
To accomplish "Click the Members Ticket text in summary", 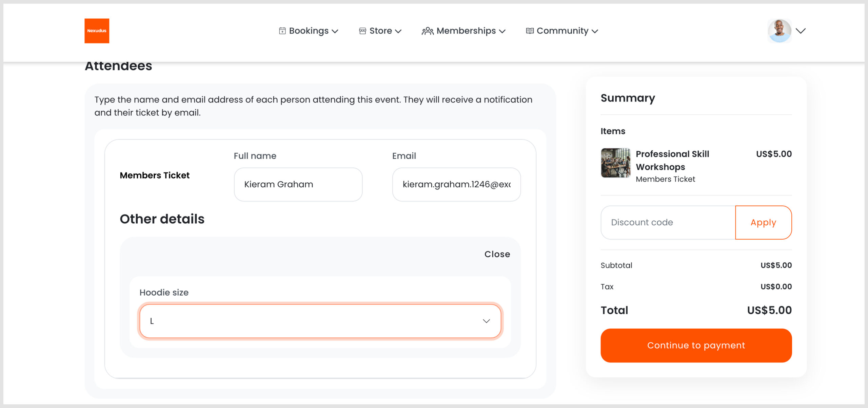I will tap(665, 179).
